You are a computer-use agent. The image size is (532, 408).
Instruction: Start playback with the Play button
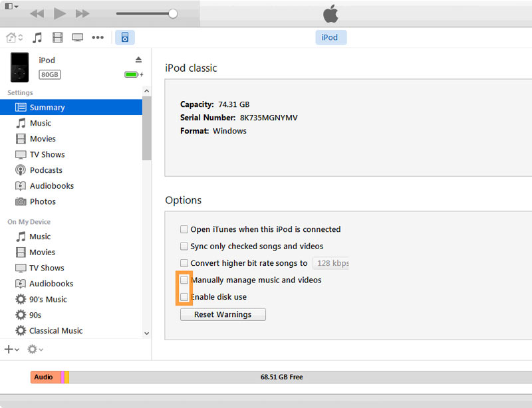[60, 13]
